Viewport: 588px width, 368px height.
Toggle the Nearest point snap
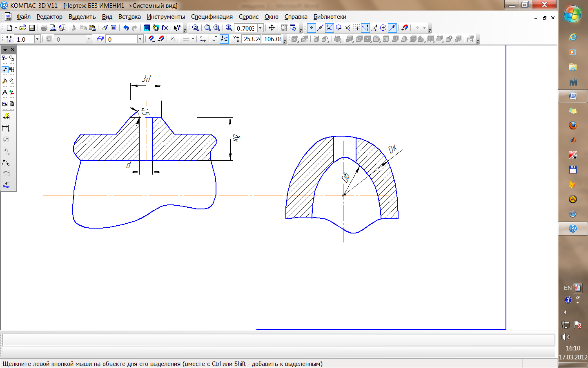tap(311, 28)
